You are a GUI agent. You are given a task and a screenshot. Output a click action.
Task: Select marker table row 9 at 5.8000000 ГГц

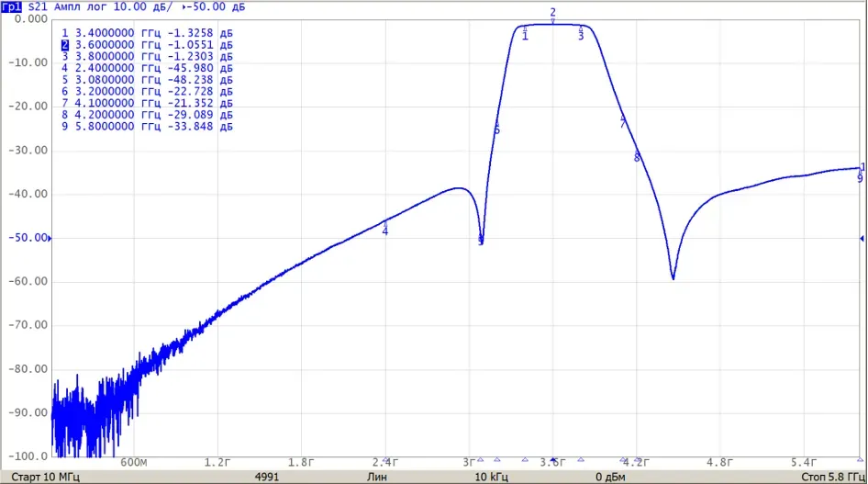pyautogui.click(x=147, y=126)
